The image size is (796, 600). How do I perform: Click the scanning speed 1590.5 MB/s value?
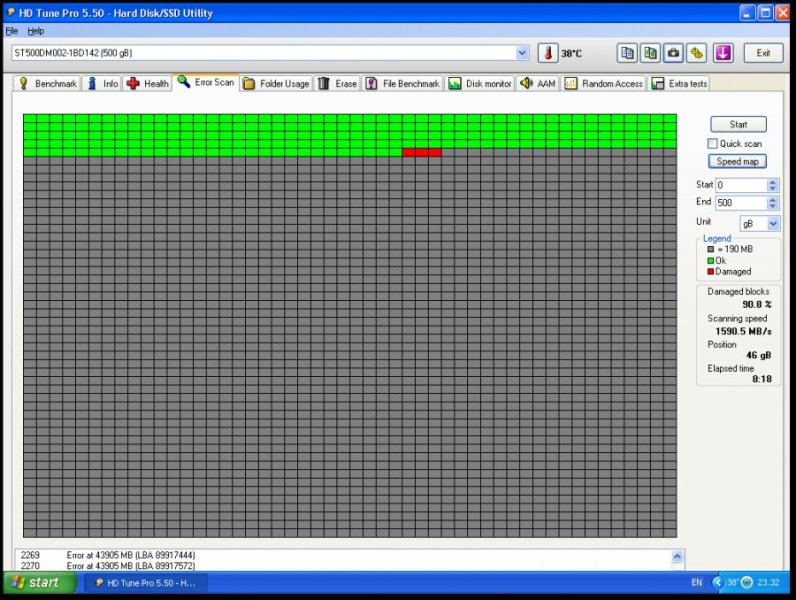743,331
